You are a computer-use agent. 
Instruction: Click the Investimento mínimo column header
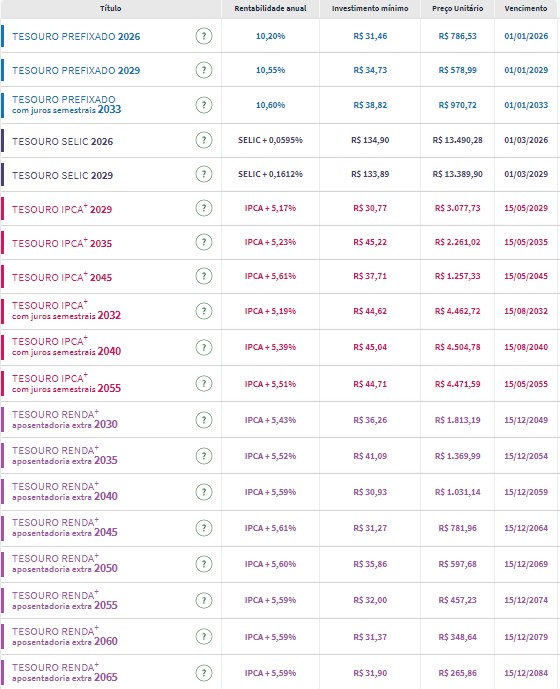tap(370, 8)
